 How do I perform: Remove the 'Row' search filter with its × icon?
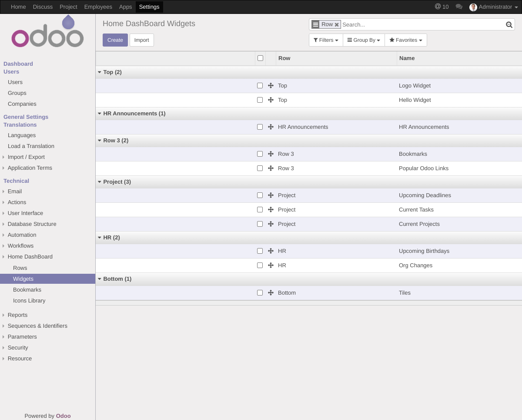[337, 24]
